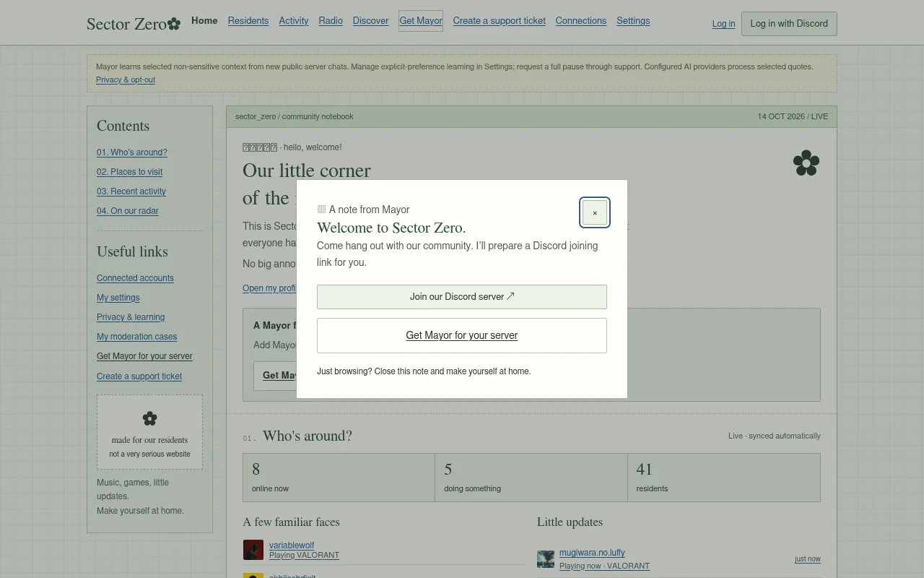This screenshot has height=578, width=924.
Task: Click the 8 online now stat
Action: point(339,478)
